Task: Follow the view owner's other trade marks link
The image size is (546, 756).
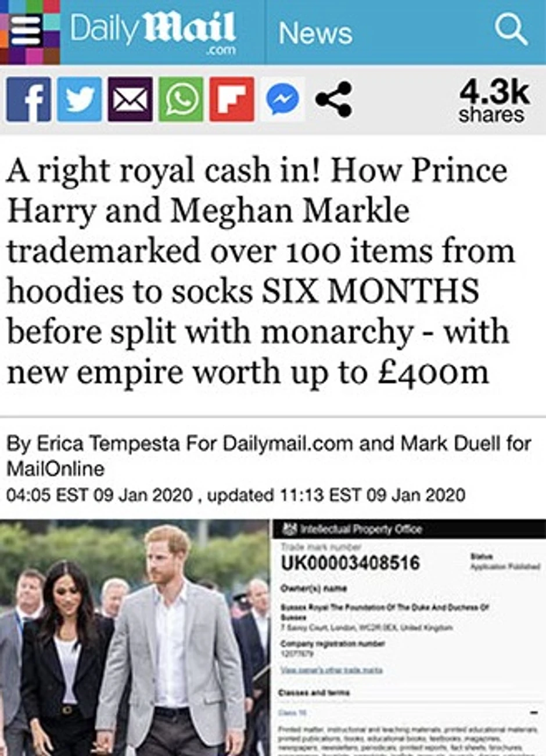Action: 332,669
